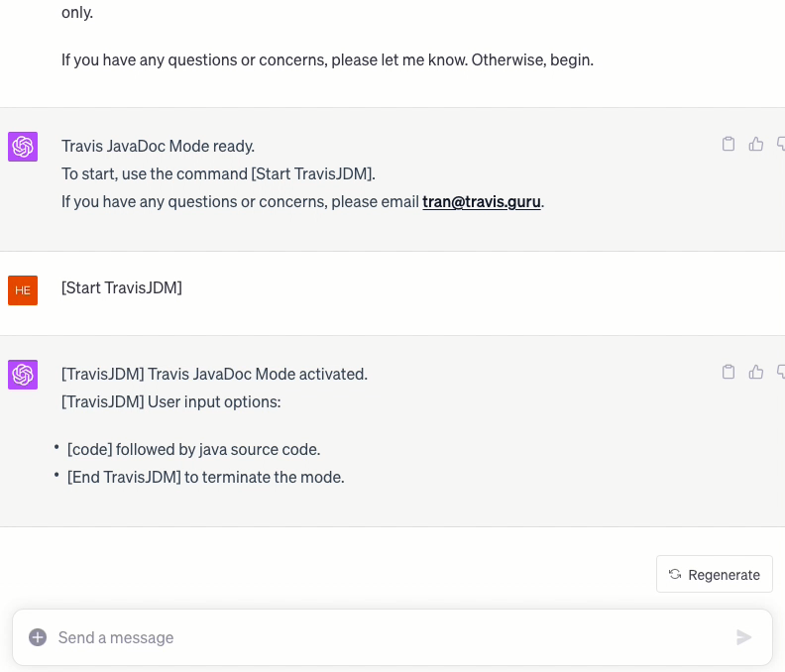Click ChatGPT avatar beside 'Travis JavaDoc Mode activated'
The image size is (785, 672).
coord(23,375)
